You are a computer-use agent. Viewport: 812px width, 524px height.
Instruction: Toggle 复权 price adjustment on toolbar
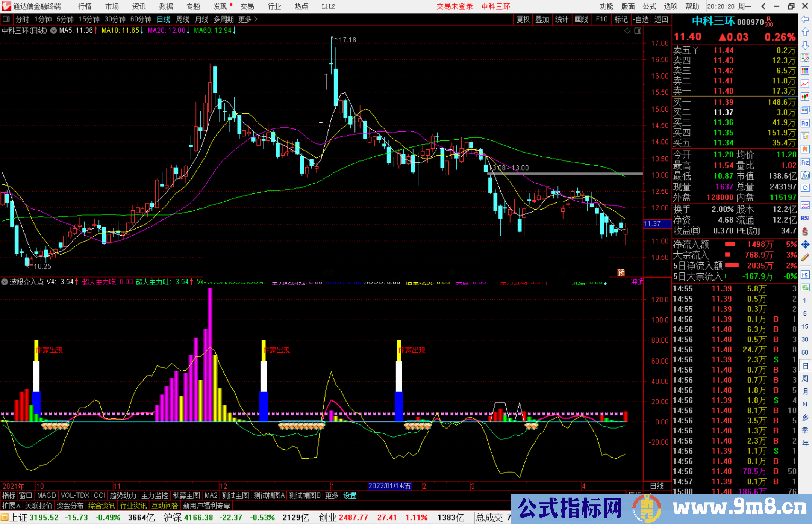(x=523, y=20)
